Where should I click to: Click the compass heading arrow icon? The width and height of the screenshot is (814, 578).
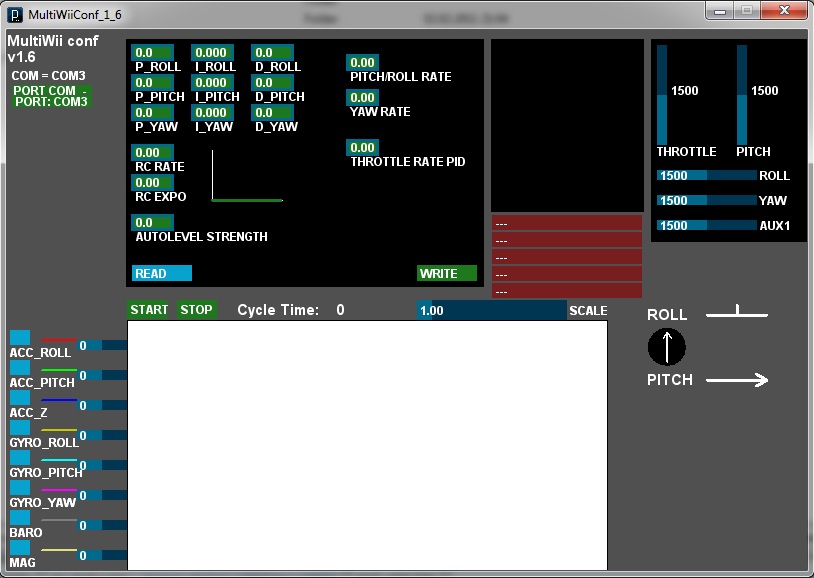(667, 347)
